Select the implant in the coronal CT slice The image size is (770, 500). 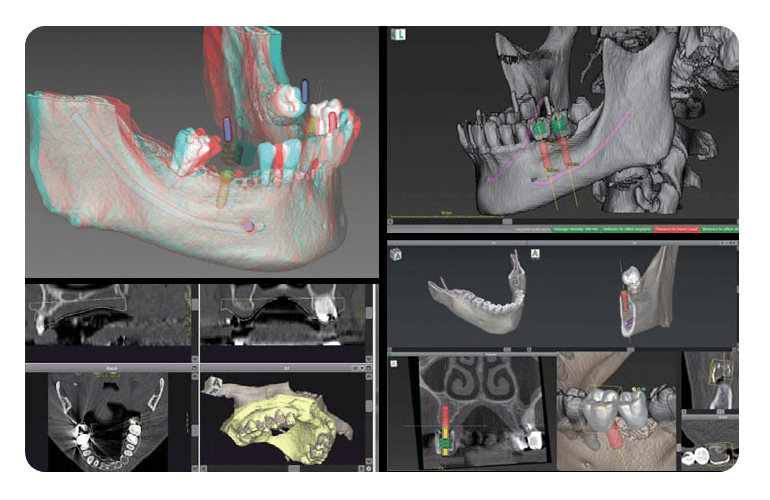click(x=445, y=431)
